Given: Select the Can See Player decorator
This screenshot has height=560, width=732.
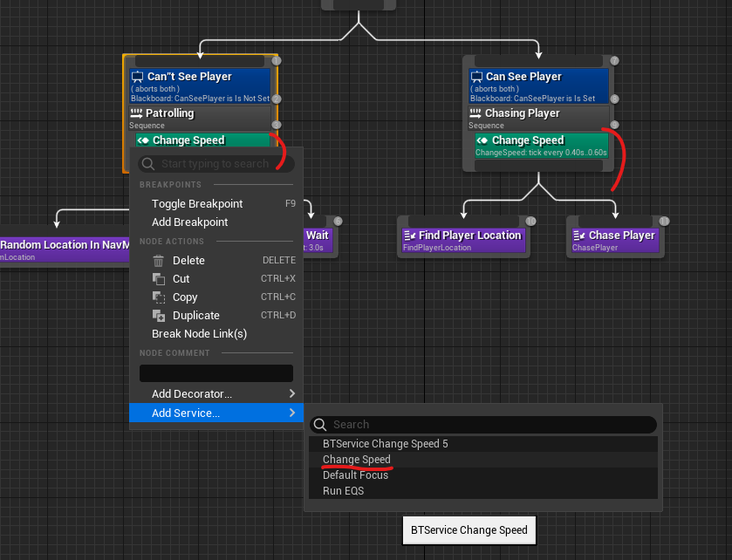Looking at the screenshot, I should coord(539,86).
